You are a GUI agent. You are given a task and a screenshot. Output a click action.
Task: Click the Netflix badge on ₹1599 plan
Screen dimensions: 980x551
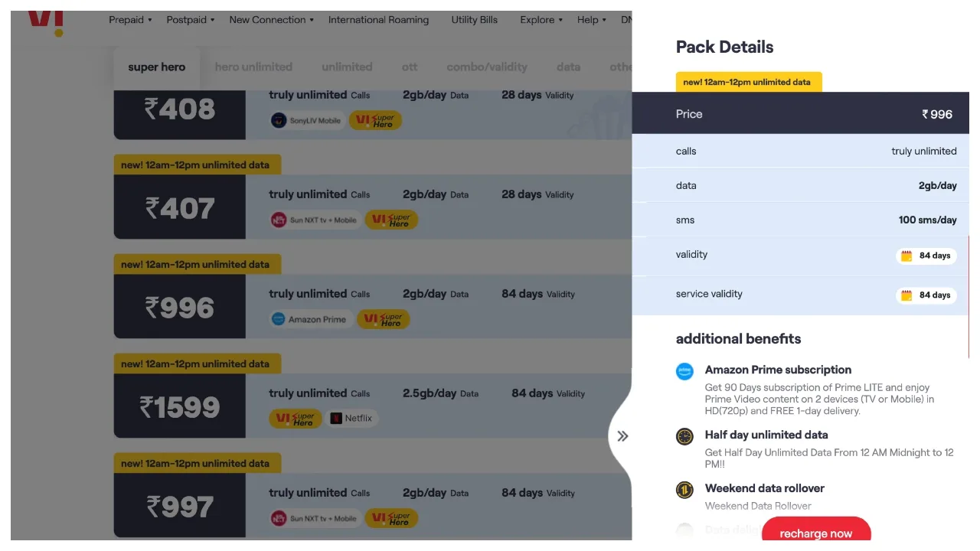point(351,419)
